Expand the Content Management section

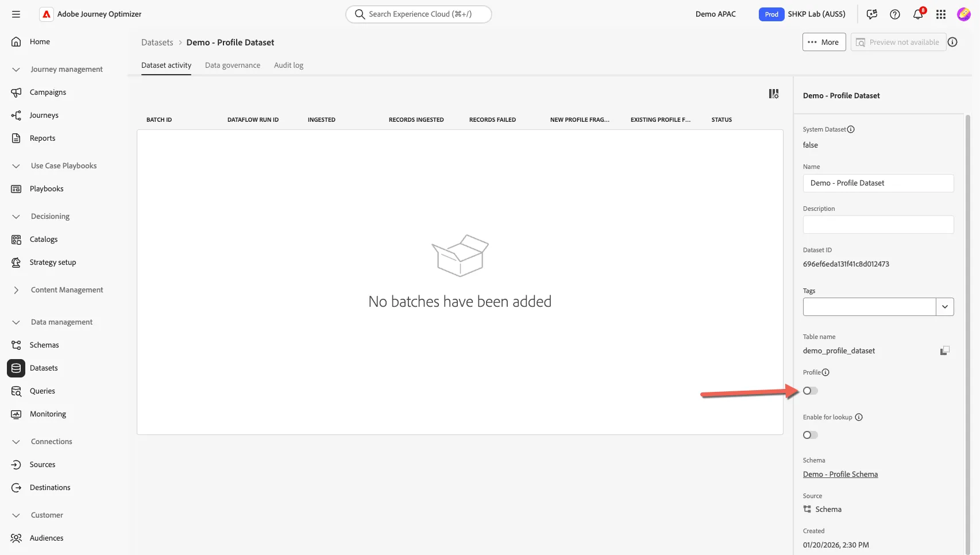tap(16, 290)
